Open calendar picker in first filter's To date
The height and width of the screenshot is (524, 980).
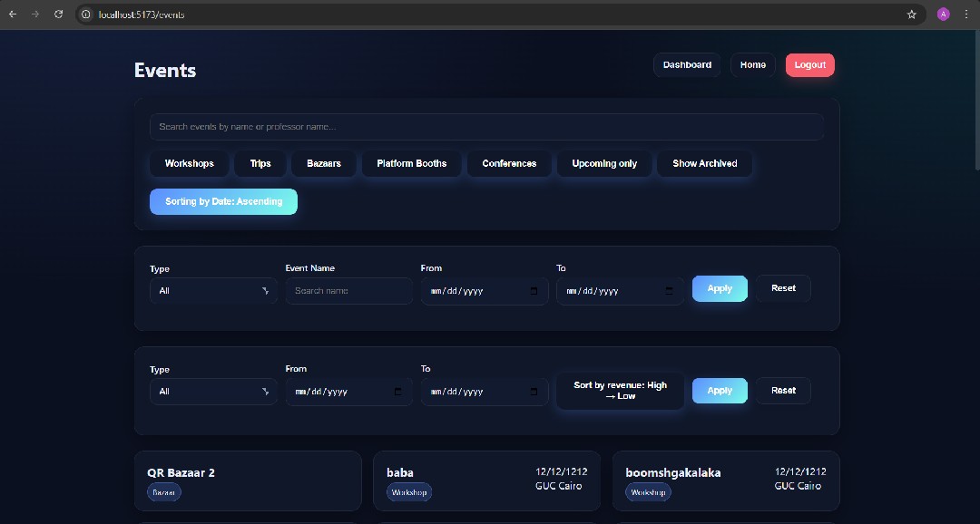(670, 291)
